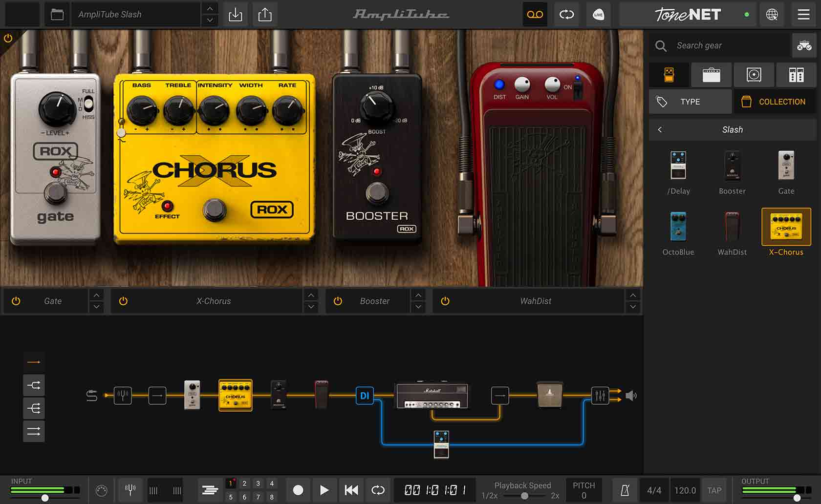Click the mixer block in chain
The height and width of the screenshot is (504, 821).
point(600,395)
